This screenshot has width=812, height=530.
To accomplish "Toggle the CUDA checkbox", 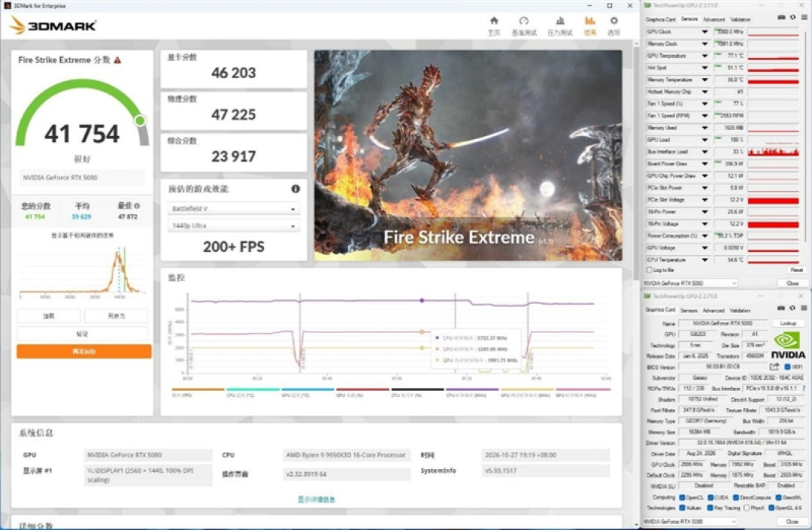I will click(710, 498).
